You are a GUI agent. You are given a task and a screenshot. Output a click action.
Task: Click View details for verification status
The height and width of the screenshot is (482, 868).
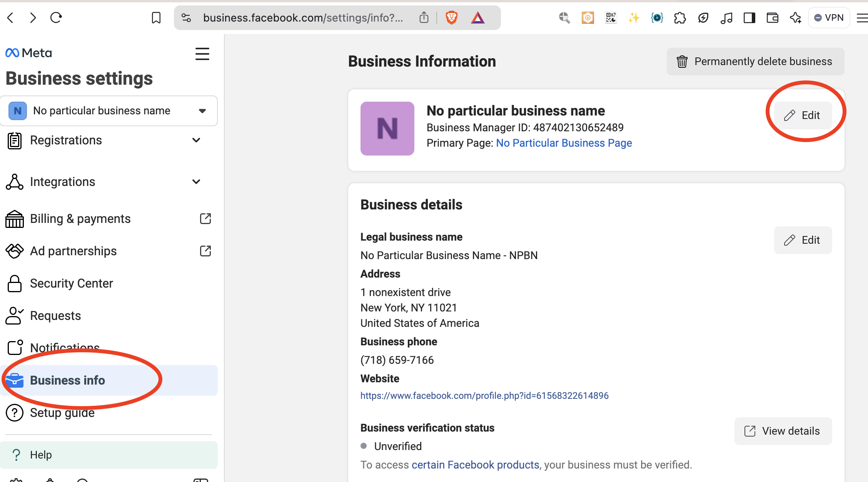click(783, 431)
